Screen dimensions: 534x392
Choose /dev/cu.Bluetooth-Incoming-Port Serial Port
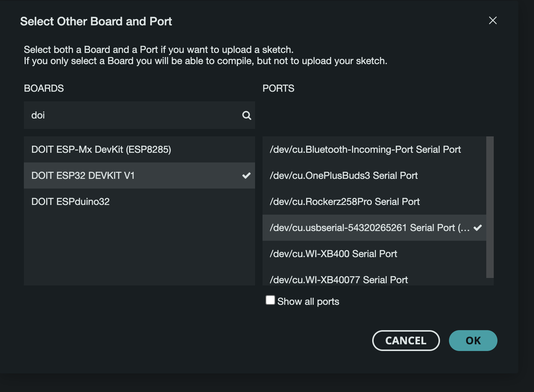[x=374, y=149]
